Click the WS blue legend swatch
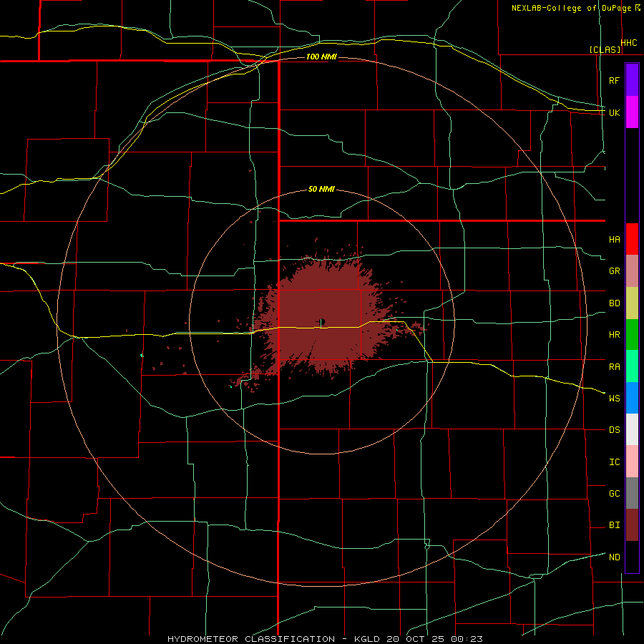 [x=632, y=398]
